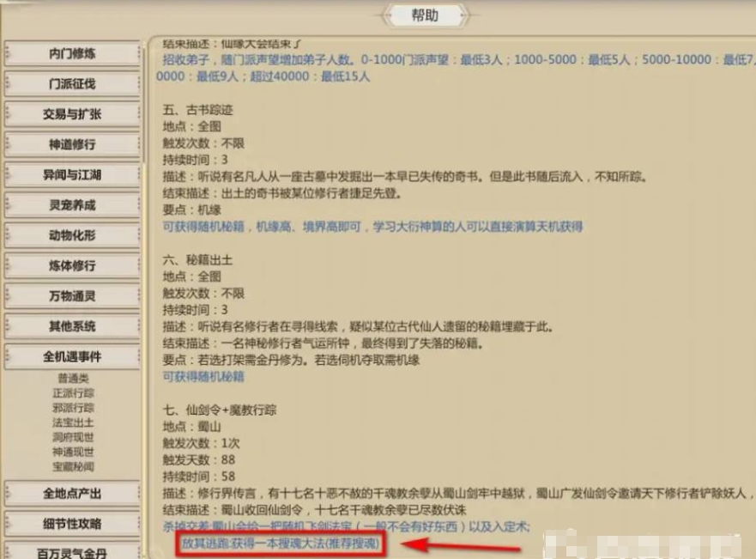Collapse the 全机遇事件 category
Viewport: 756px width, 559px height.
(72, 357)
